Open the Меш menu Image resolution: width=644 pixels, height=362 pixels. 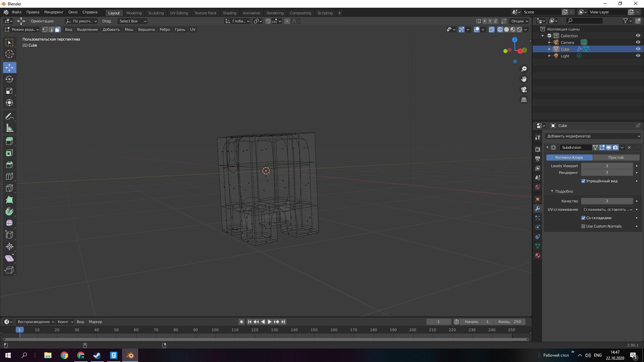(129, 29)
